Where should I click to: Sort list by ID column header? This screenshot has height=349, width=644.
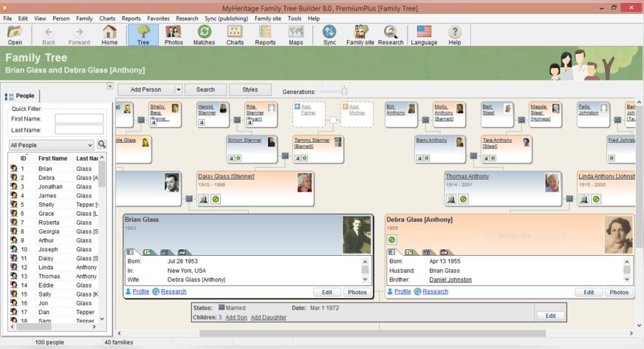tap(23, 158)
